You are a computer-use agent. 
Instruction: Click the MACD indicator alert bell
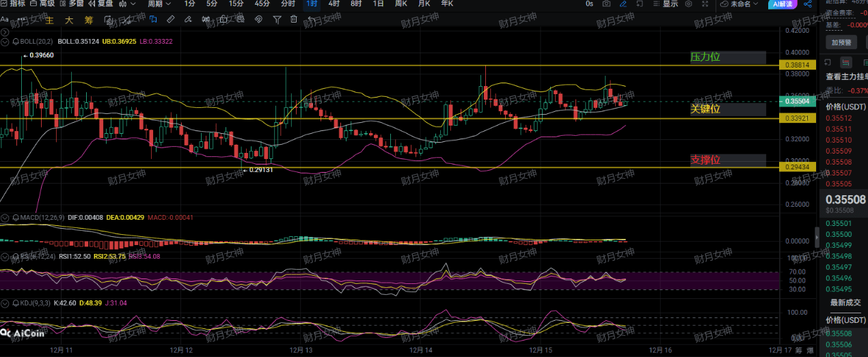15,218
